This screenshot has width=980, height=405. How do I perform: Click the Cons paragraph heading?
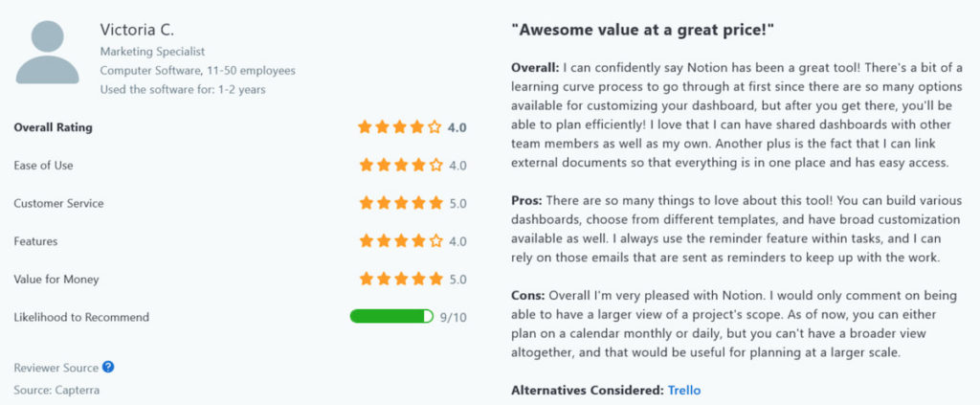(528, 296)
